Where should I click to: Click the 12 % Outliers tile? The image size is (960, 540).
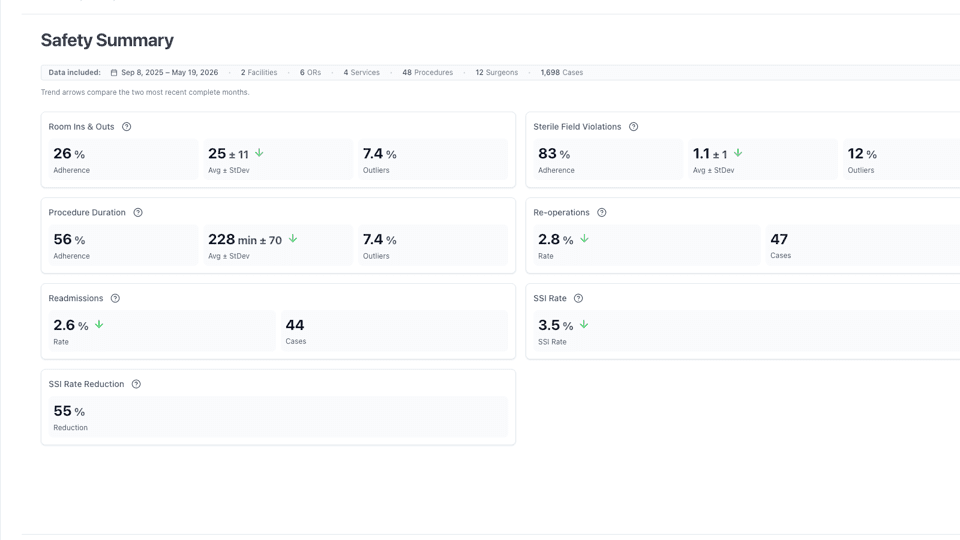pos(901,160)
